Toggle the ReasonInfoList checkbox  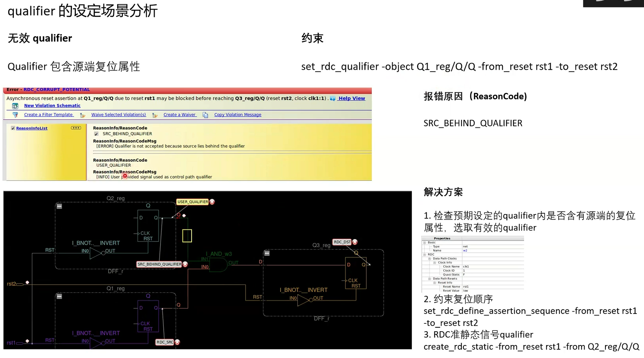[13, 128]
